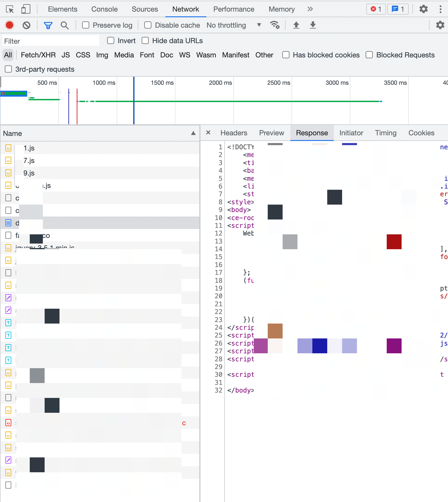Select the highlighted document request row

tap(100, 223)
